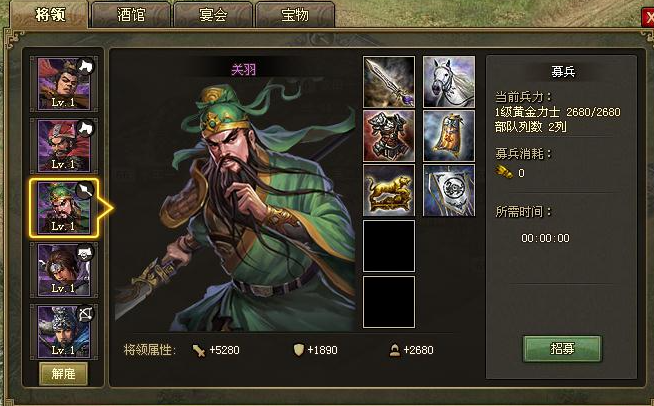This screenshot has width=654, height=406.
Task: Click the green 招募 button
Action: coord(562,348)
